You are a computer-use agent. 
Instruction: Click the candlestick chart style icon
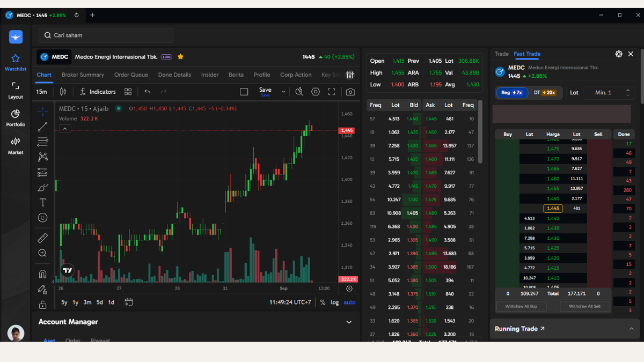(63, 92)
